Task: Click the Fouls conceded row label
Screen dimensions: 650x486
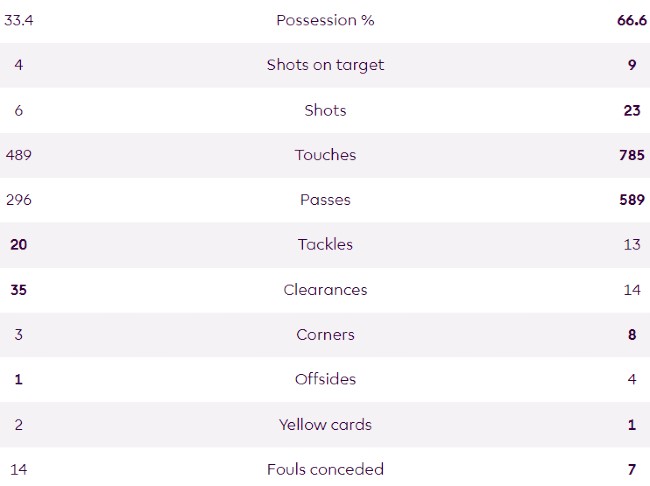Action: (x=325, y=470)
